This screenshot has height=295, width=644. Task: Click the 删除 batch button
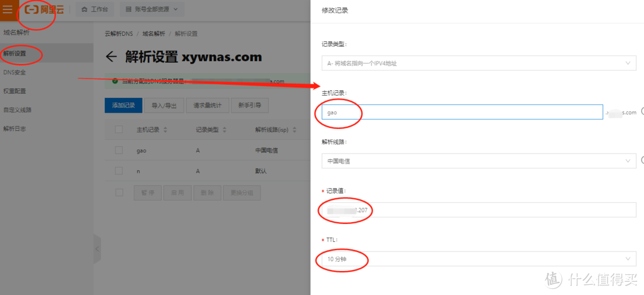(x=207, y=192)
